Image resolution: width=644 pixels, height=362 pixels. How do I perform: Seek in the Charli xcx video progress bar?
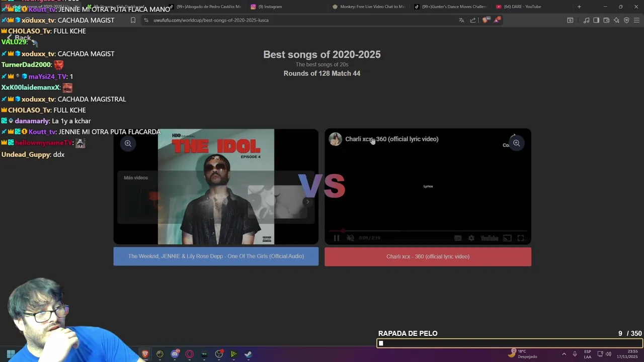(x=428, y=231)
